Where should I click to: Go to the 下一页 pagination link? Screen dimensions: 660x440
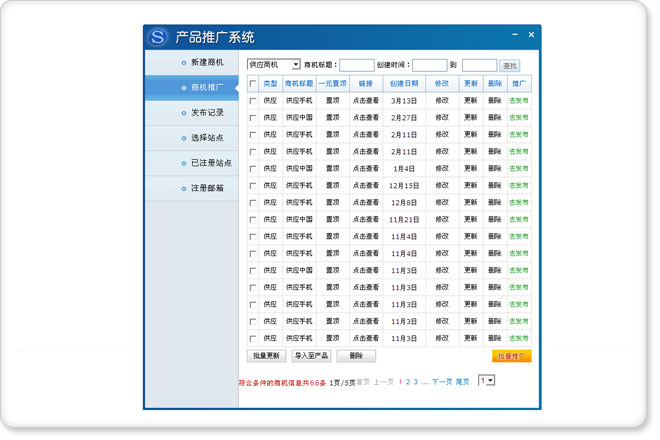[x=441, y=381]
